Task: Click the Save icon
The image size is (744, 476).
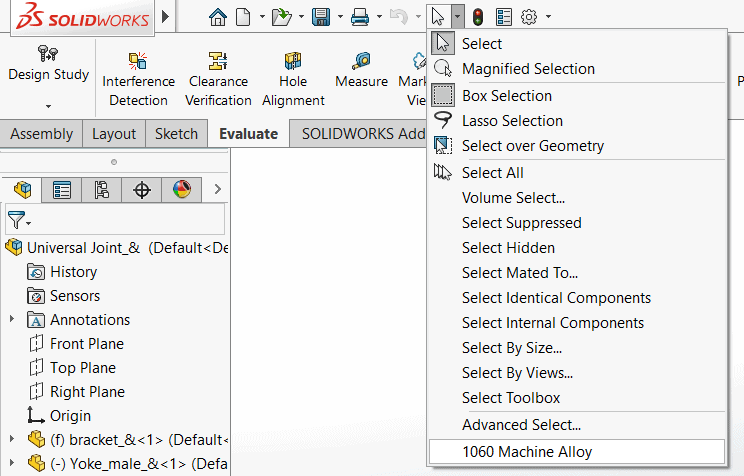Action: coord(321,17)
